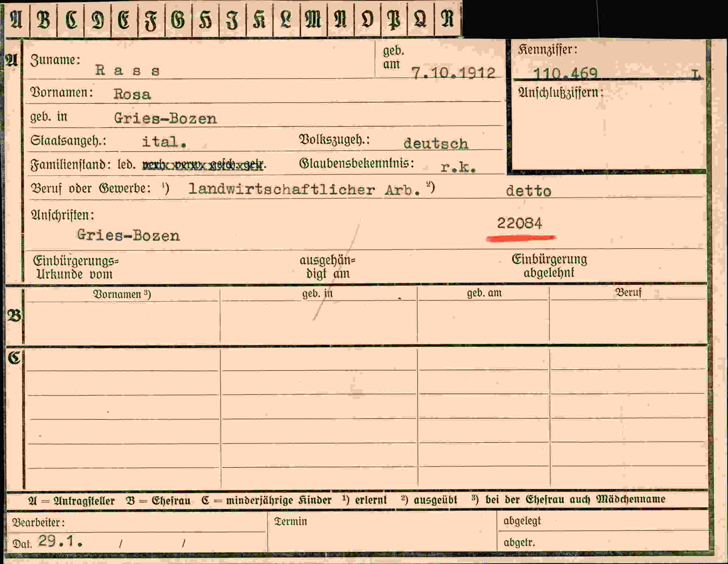
Task: Click the section B marker letter
Action: pos(14,315)
